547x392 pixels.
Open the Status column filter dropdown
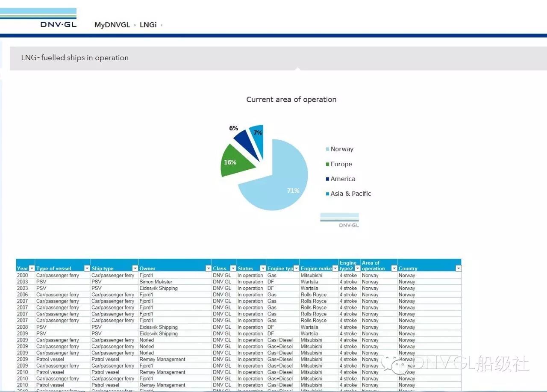(263, 268)
